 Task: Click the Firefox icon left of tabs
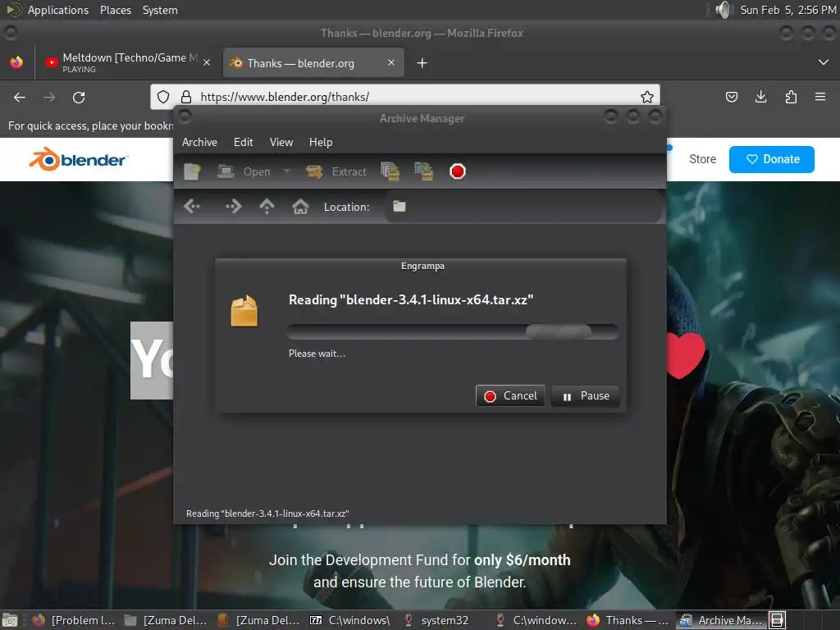pos(16,62)
